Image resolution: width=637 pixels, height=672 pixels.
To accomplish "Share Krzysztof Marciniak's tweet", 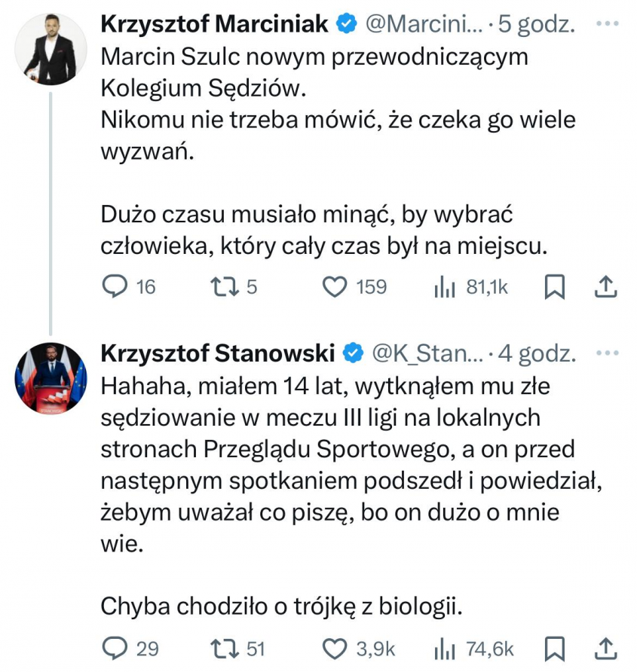I will [x=607, y=287].
